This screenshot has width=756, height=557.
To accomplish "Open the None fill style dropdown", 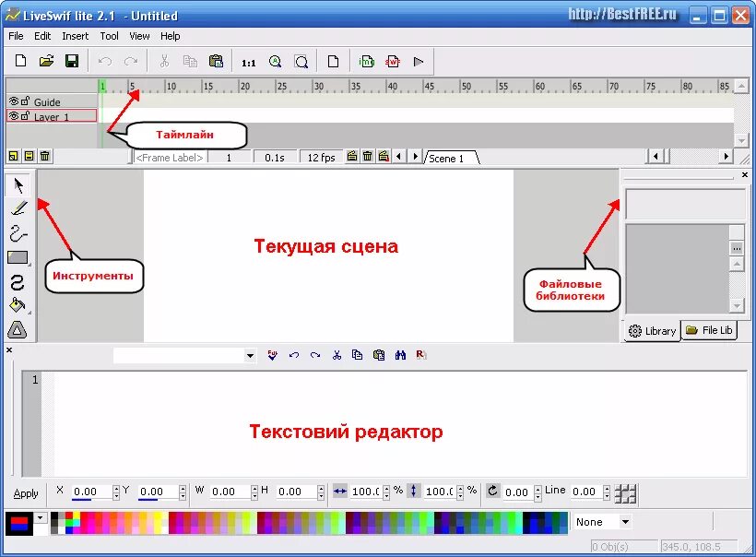I will click(x=625, y=522).
